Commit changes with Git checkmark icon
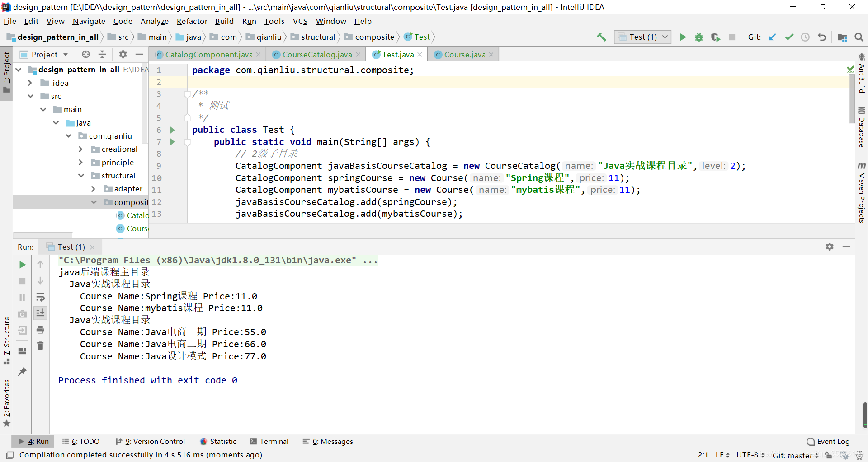The width and height of the screenshot is (868, 462). tap(789, 37)
